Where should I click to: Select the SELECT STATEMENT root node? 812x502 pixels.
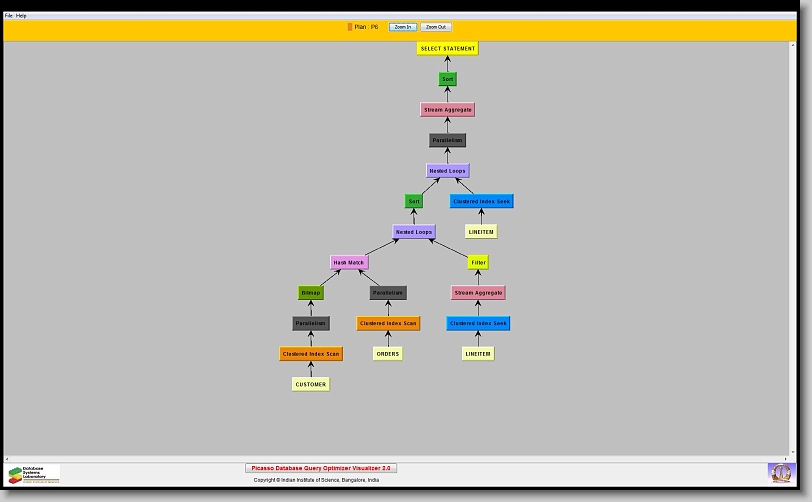coord(447,48)
